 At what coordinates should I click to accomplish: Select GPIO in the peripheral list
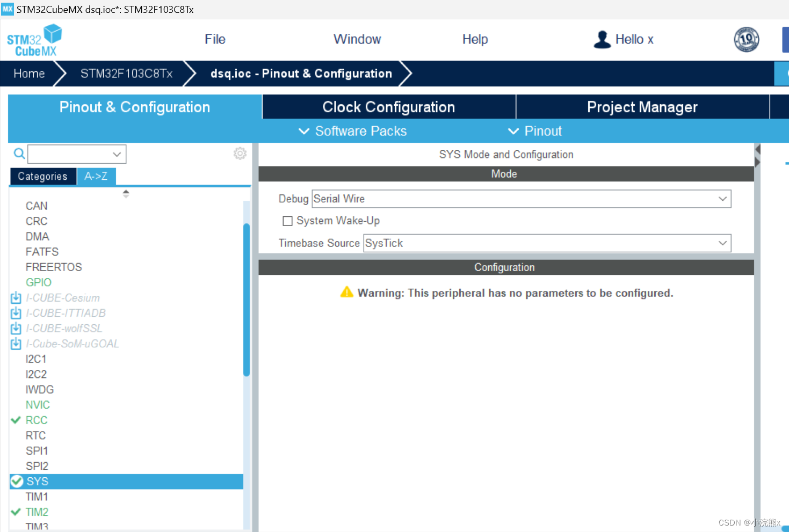(39, 282)
